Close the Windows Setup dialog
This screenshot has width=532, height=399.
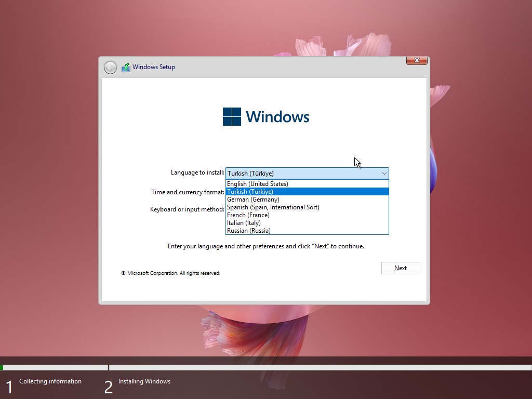[417, 60]
